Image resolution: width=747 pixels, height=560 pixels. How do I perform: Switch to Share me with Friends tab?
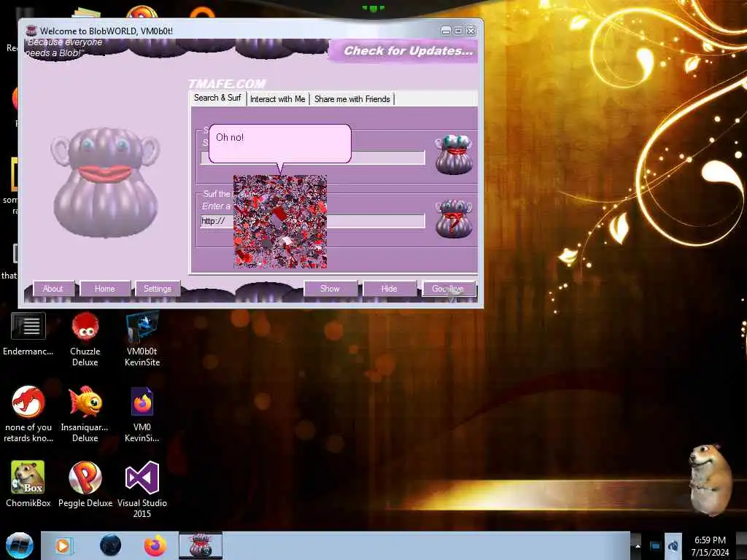(x=352, y=99)
